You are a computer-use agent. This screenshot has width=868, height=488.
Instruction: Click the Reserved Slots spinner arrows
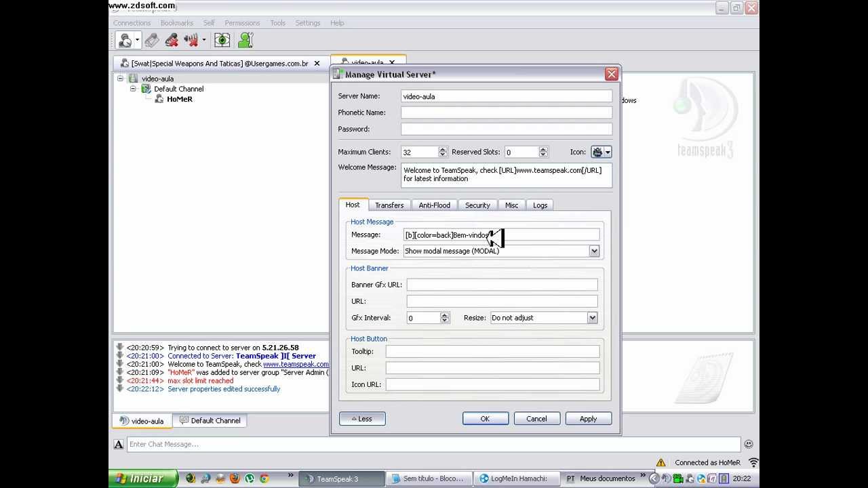click(543, 152)
